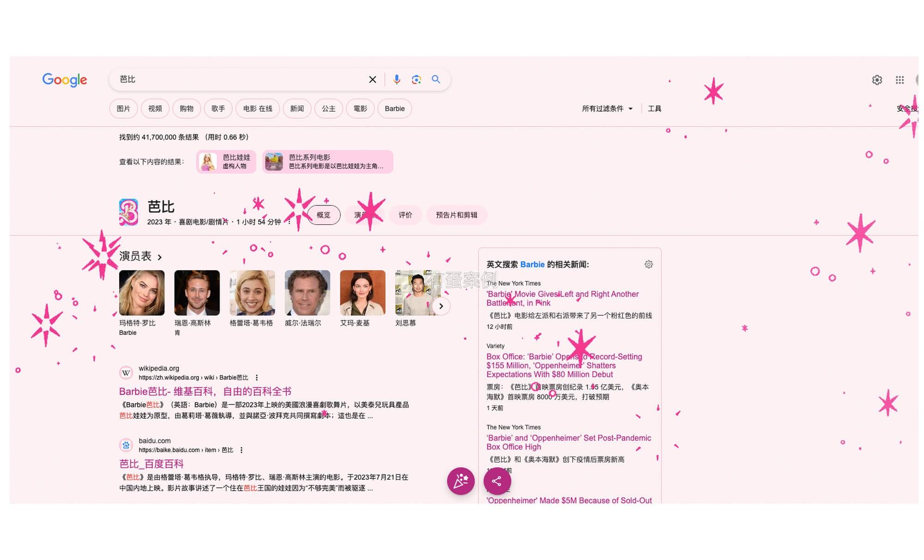This screenshot has width=924, height=560.
Task: Open Google settings gear icon
Action: 877,80
